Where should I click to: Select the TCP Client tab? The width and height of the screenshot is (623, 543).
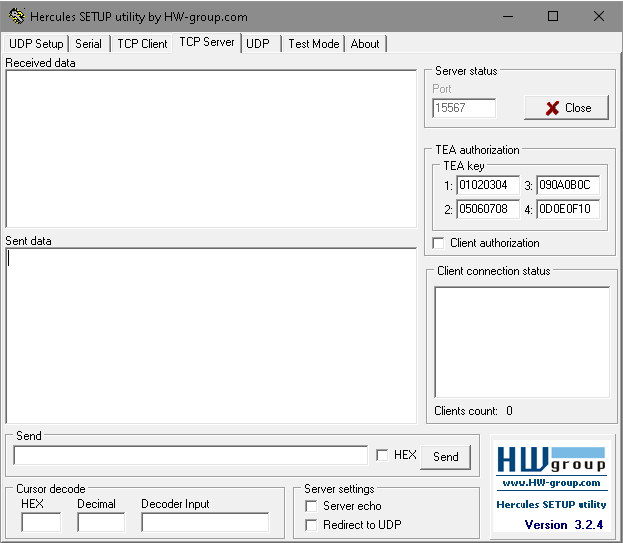pyautogui.click(x=142, y=44)
